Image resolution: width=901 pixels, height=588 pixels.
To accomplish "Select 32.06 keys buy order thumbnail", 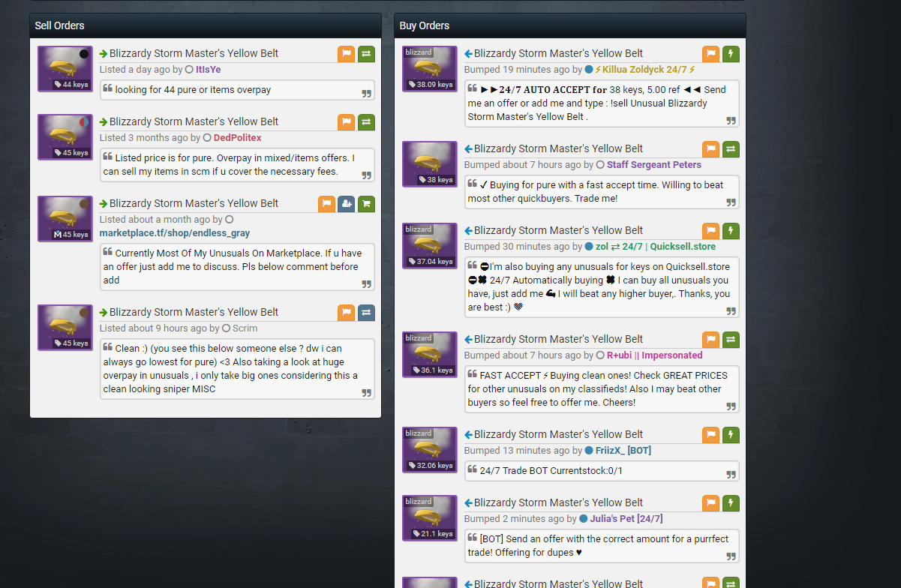I will click(430, 450).
